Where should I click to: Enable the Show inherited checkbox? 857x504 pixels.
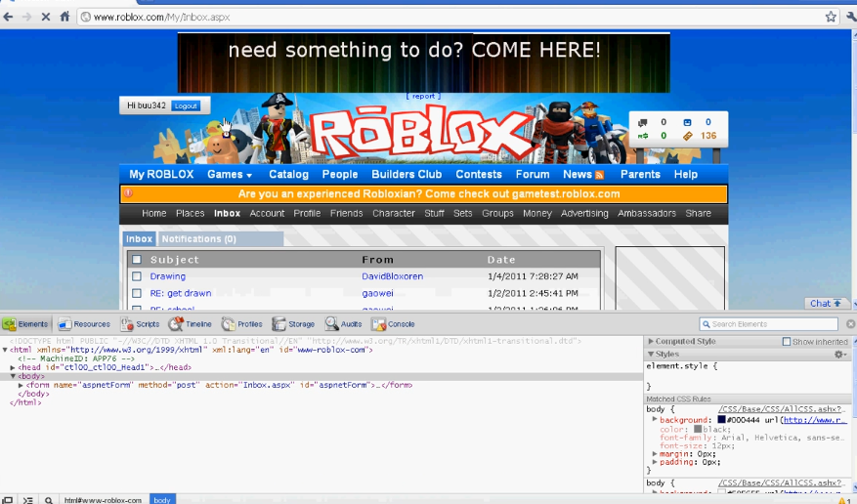[787, 342]
